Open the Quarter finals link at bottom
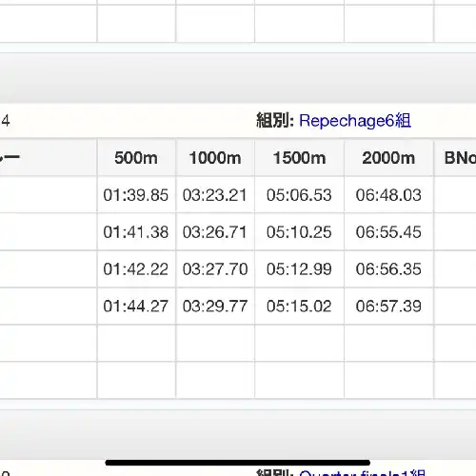 point(362,473)
